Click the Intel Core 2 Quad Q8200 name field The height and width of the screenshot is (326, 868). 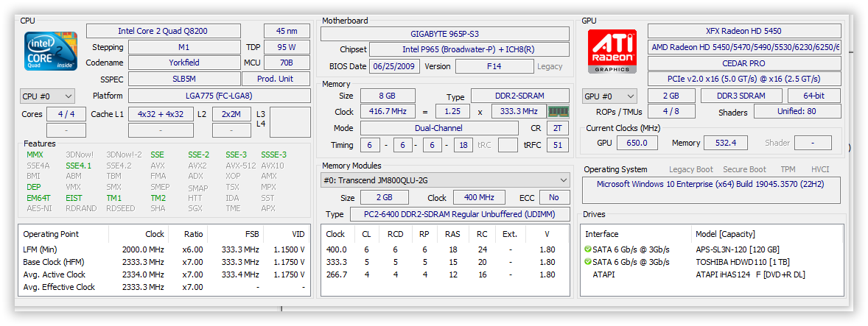[x=164, y=31]
